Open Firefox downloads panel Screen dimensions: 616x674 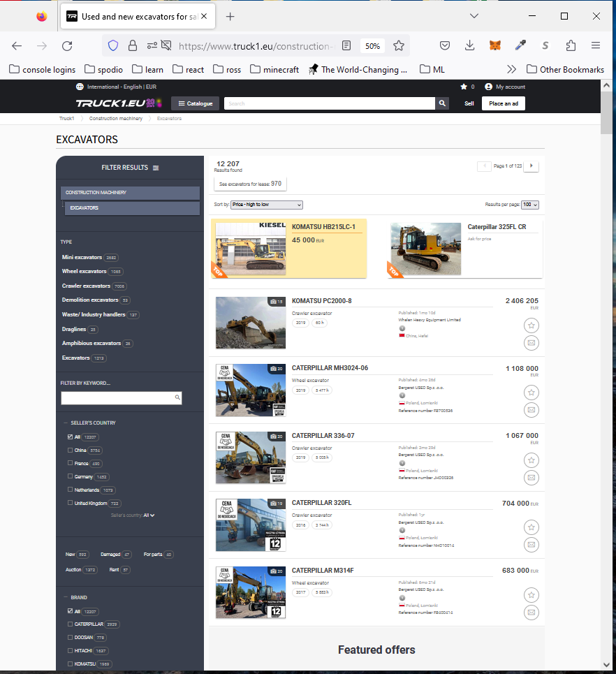pos(470,45)
